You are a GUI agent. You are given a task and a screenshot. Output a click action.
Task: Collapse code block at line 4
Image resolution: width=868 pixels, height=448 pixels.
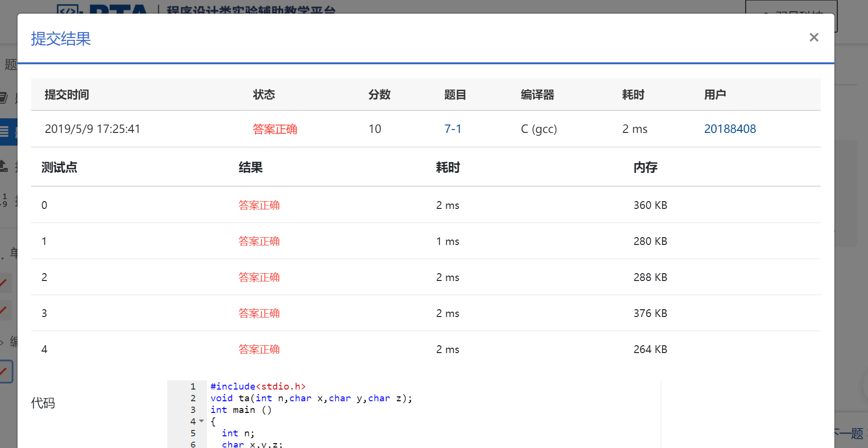[x=201, y=421]
